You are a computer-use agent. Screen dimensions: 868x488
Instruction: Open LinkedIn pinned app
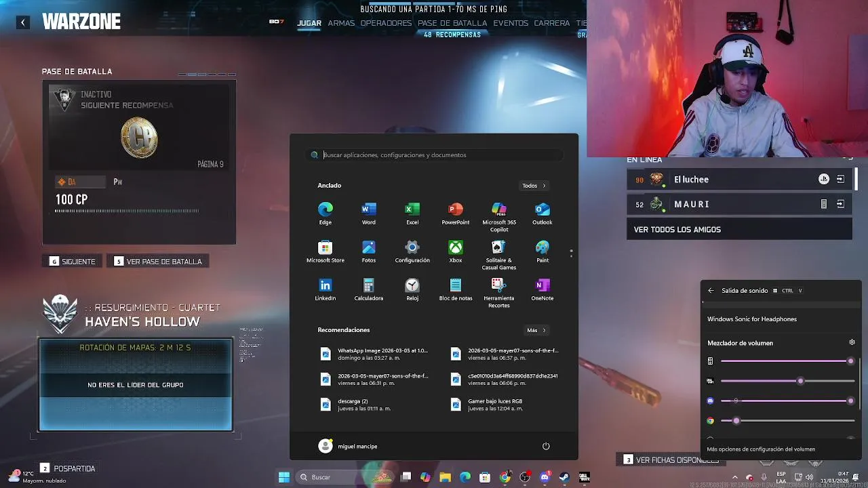(325, 289)
